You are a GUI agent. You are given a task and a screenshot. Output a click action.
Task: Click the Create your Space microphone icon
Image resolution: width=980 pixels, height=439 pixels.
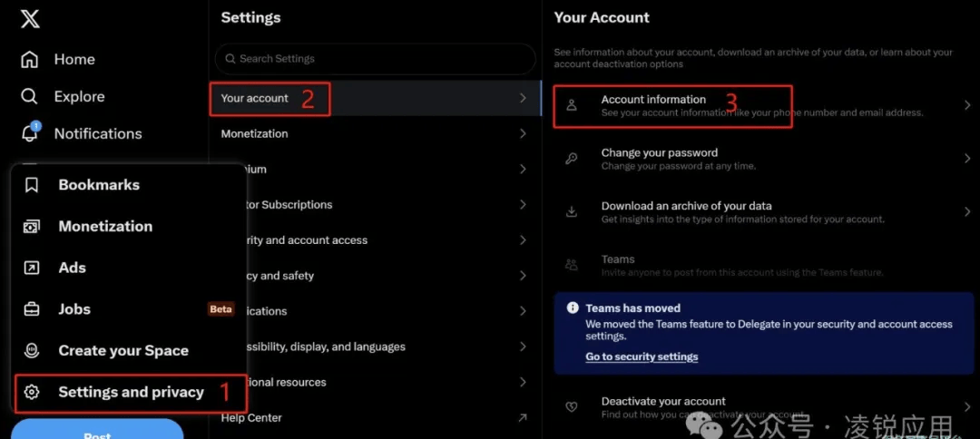(x=31, y=350)
